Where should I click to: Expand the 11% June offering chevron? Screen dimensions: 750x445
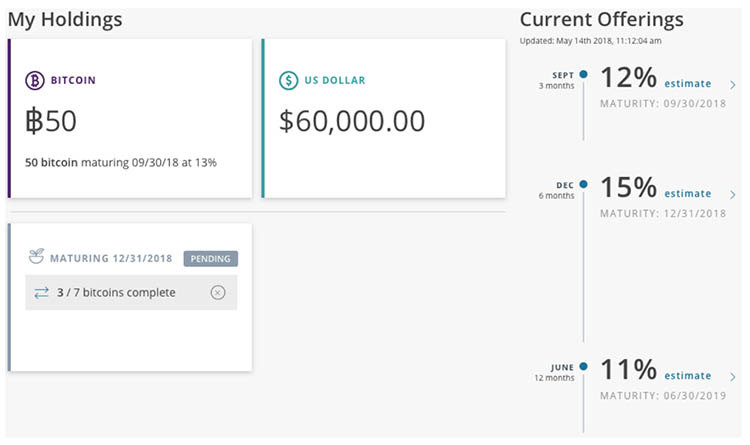pos(733,377)
